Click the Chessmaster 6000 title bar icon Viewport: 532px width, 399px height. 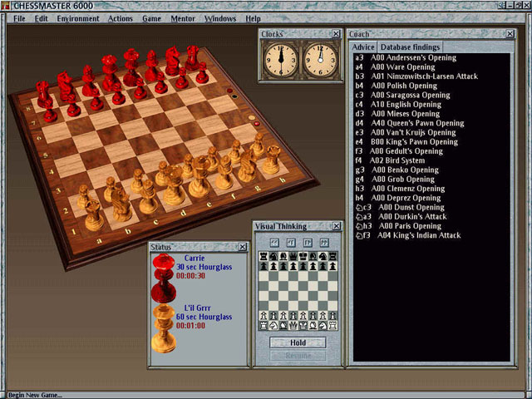tap(5, 6)
